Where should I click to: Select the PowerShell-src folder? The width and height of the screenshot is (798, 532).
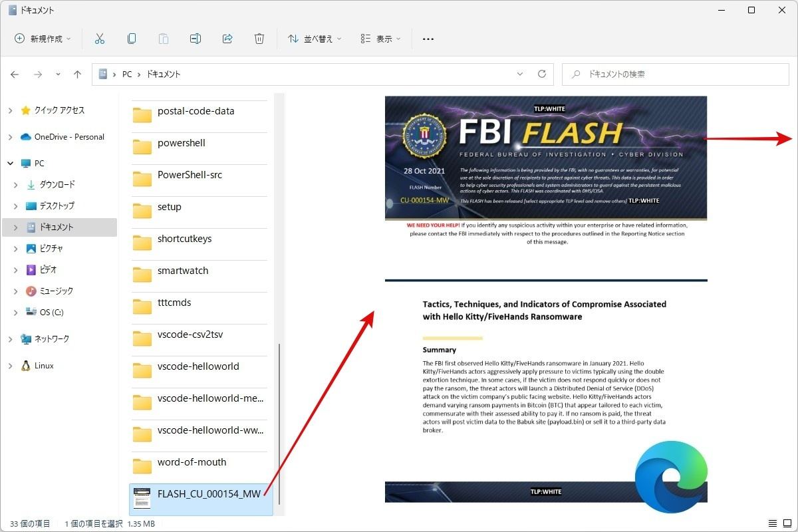[199, 178]
